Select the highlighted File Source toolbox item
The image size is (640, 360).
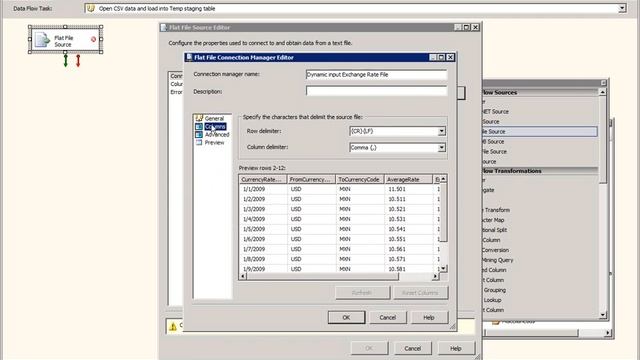540,131
